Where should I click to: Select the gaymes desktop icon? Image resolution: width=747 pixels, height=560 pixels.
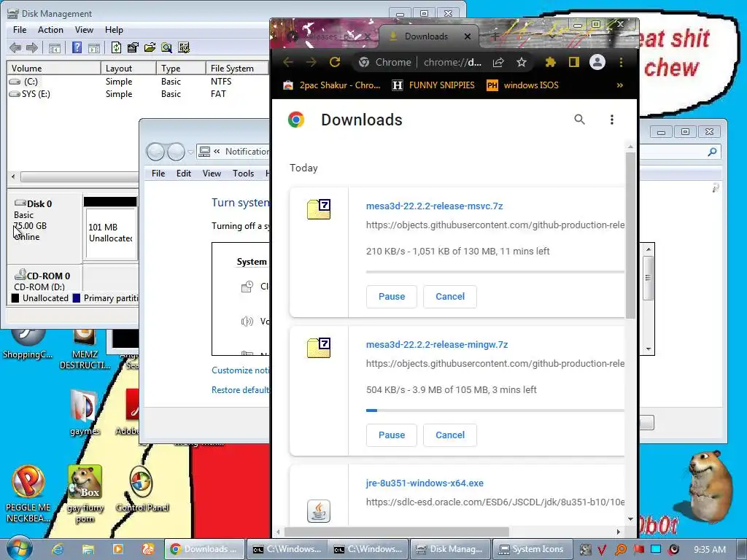pyautogui.click(x=85, y=413)
